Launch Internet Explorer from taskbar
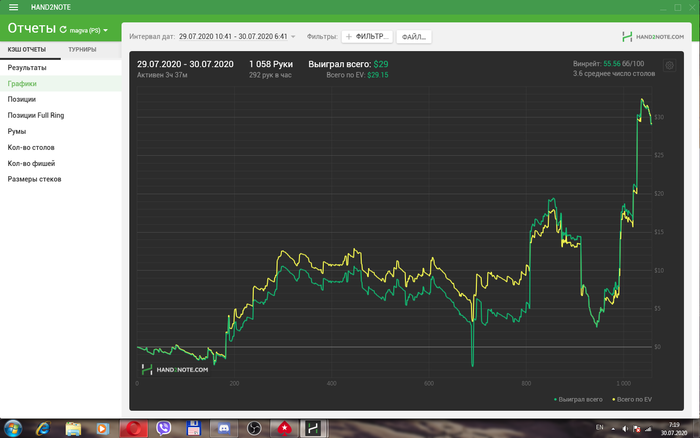Viewport: 700px width, 438px height. (x=43, y=429)
